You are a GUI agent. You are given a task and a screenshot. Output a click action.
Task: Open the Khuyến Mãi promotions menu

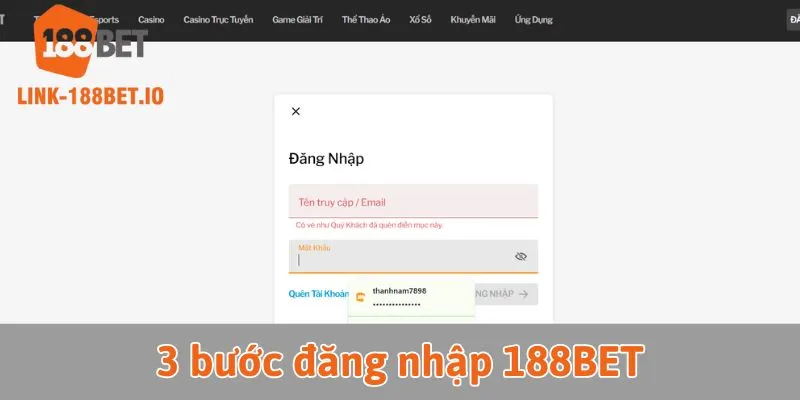(472, 20)
